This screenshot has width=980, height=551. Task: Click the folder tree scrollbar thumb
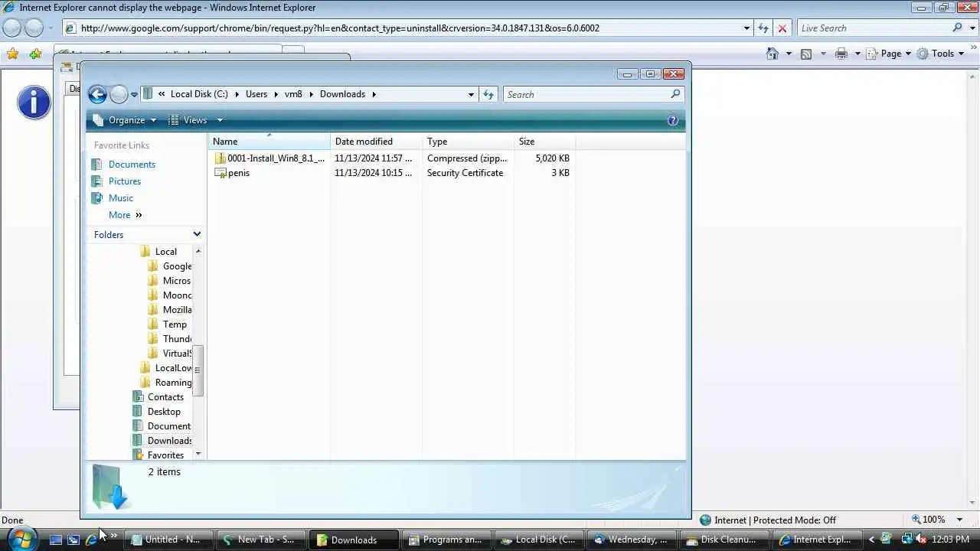[x=198, y=370]
